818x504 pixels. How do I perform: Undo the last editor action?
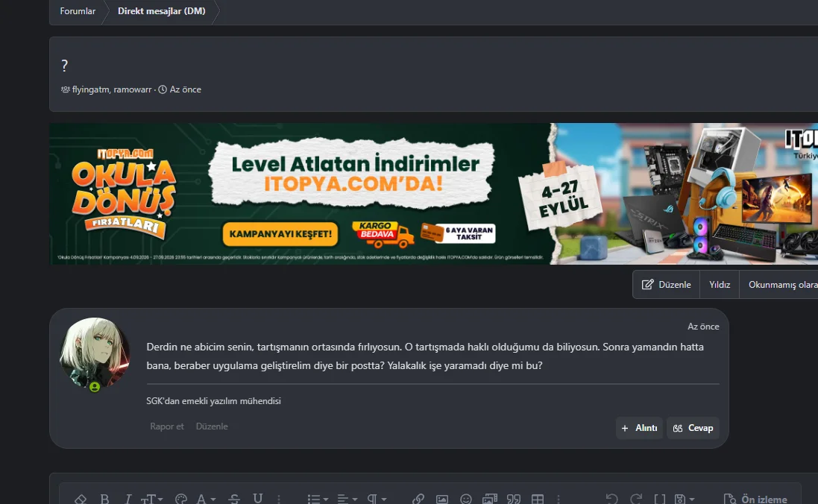(612, 500)
